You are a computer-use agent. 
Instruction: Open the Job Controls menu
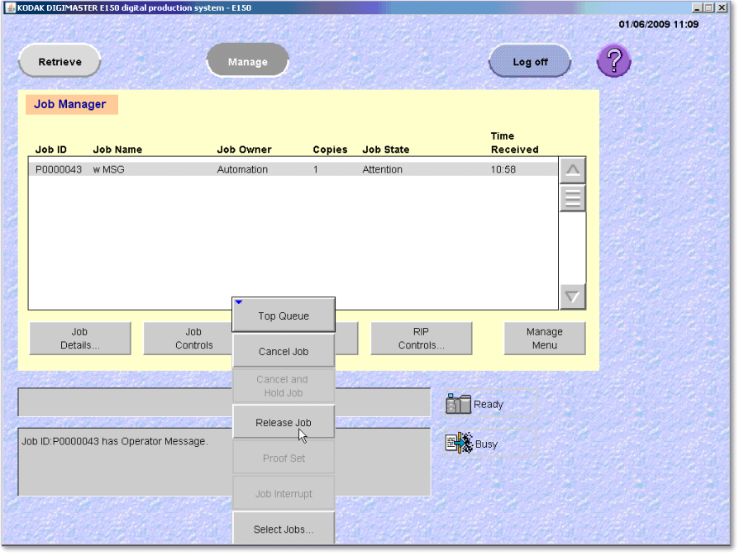(187, 339)
